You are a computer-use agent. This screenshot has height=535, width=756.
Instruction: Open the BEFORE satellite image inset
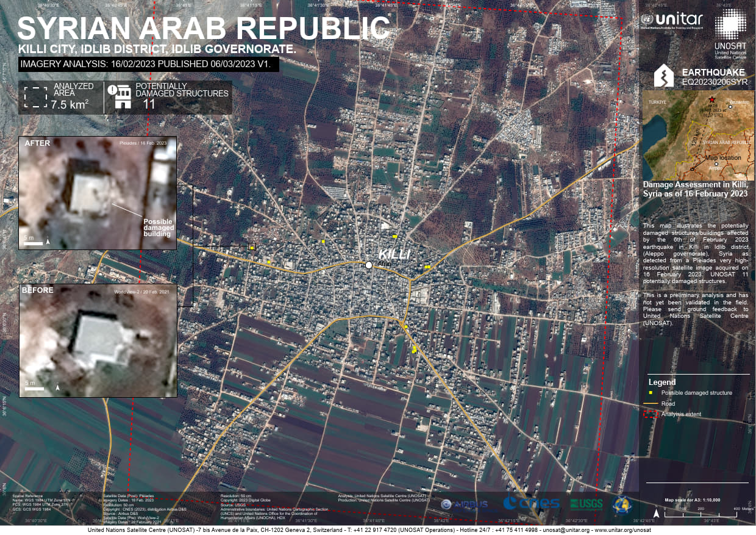pyautogui.click(x=98, y=340)
